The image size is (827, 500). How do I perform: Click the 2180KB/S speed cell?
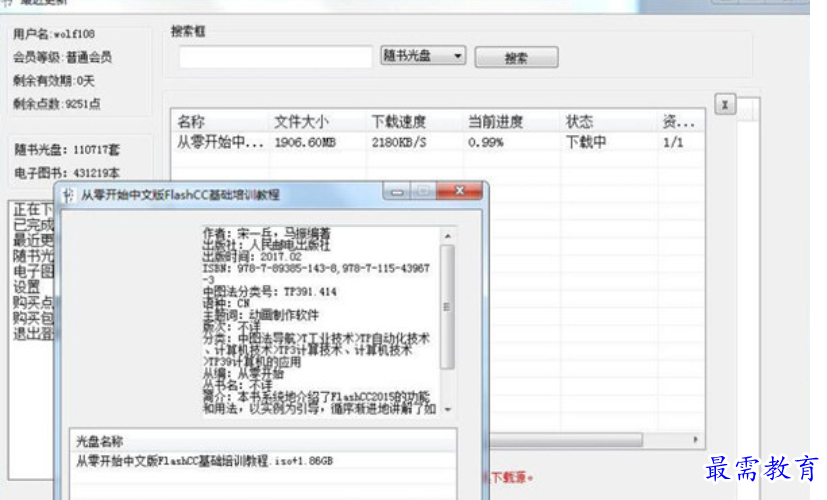[x=399, y=142]
